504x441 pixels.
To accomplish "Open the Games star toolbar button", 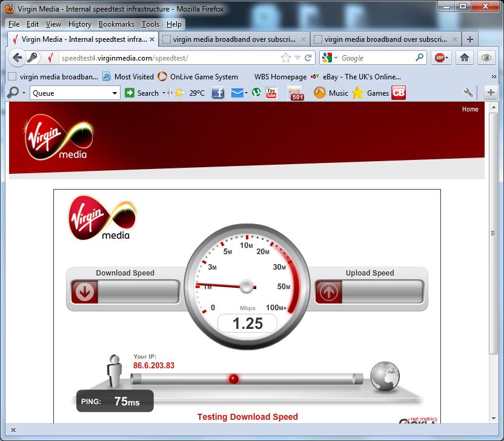I will tap(370, 93).
